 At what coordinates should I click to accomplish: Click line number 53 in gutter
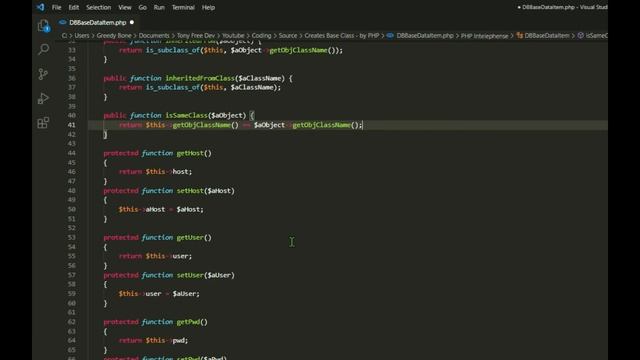click(x=71, y=237)
